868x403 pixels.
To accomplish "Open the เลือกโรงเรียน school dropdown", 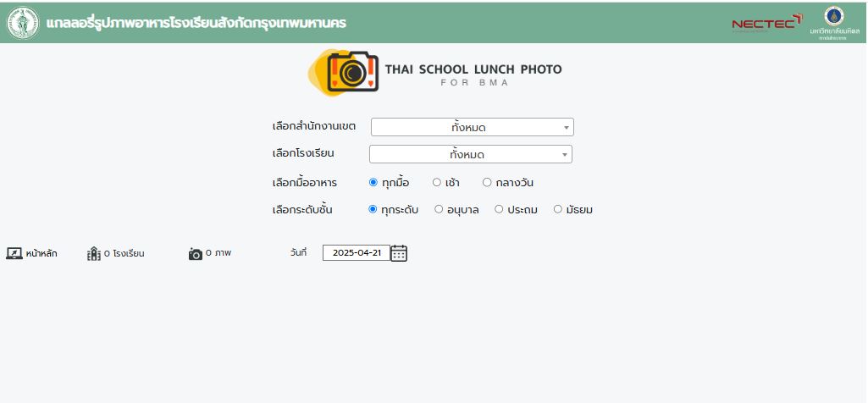I will point(471,154).
